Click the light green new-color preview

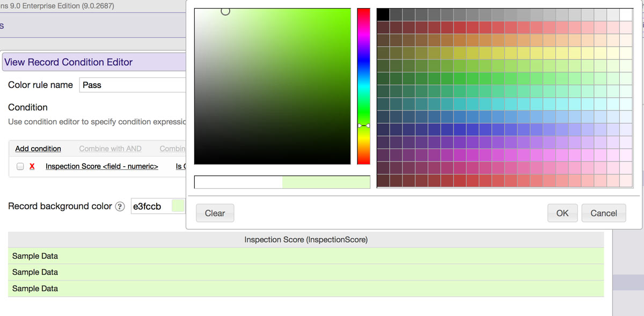click(326, 182)
